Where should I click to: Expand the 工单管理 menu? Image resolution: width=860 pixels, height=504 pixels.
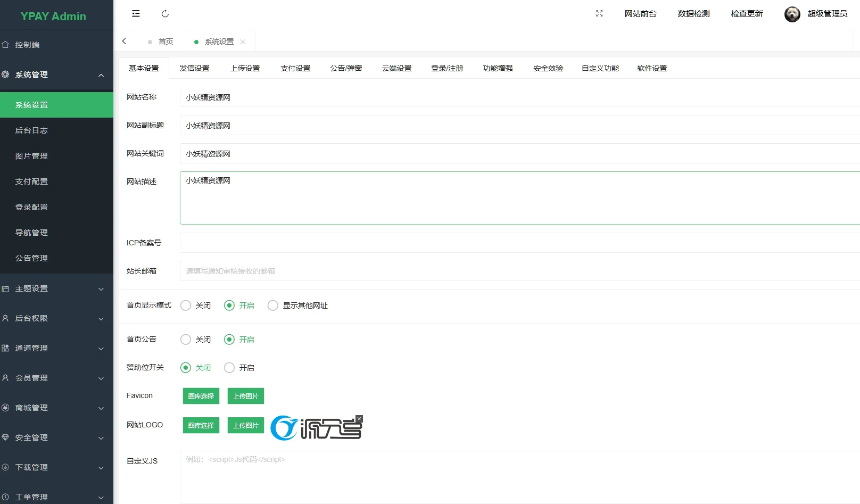point(101,498)
